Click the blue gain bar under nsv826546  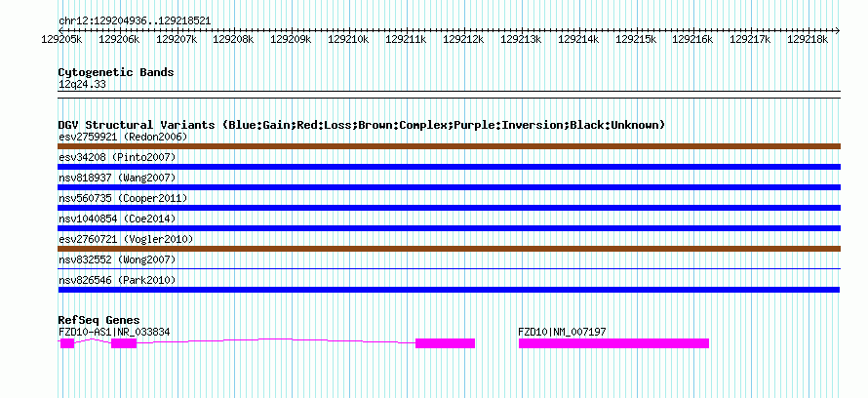click(449, 290)
